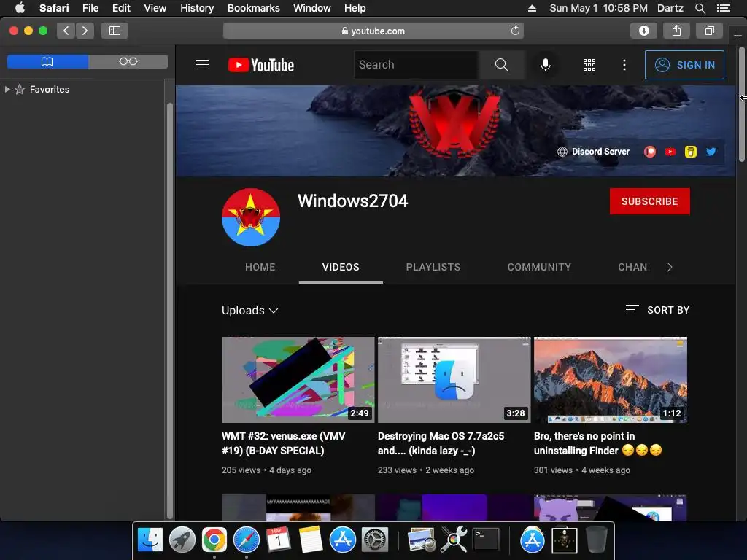Viewport: 747px width, 560px height.
Task: Open Trash from the Dock
Action: 596,540
